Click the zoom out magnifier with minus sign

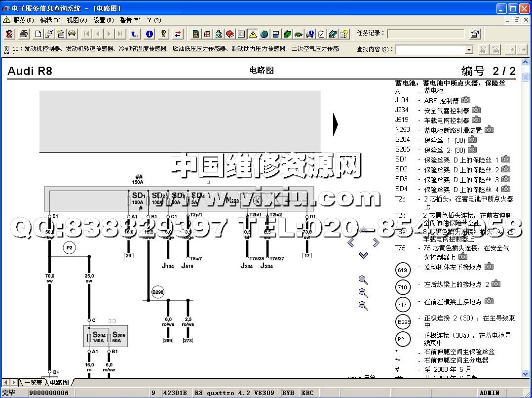click(363, 305)
